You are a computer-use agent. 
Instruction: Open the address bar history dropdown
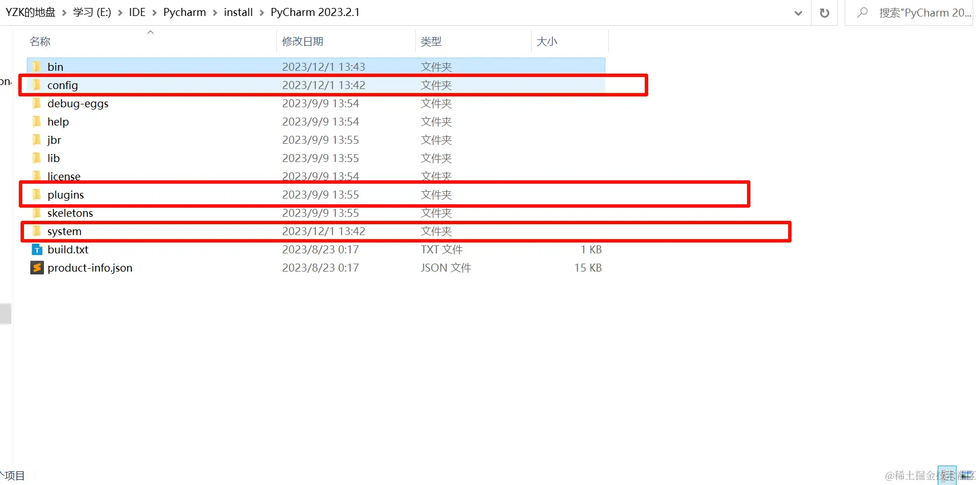pyautogui.click(x=798, y=13)
